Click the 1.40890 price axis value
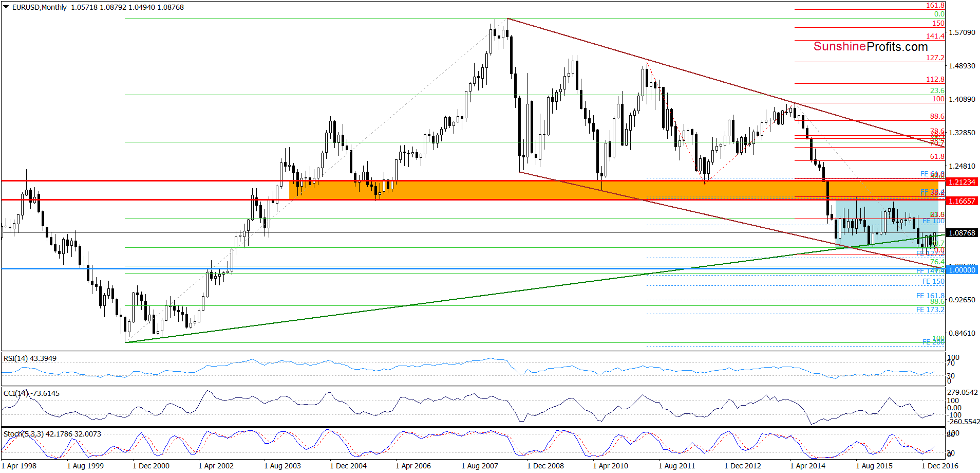The height and width of the screenshot is (473, 980). [x=962, y=99]
